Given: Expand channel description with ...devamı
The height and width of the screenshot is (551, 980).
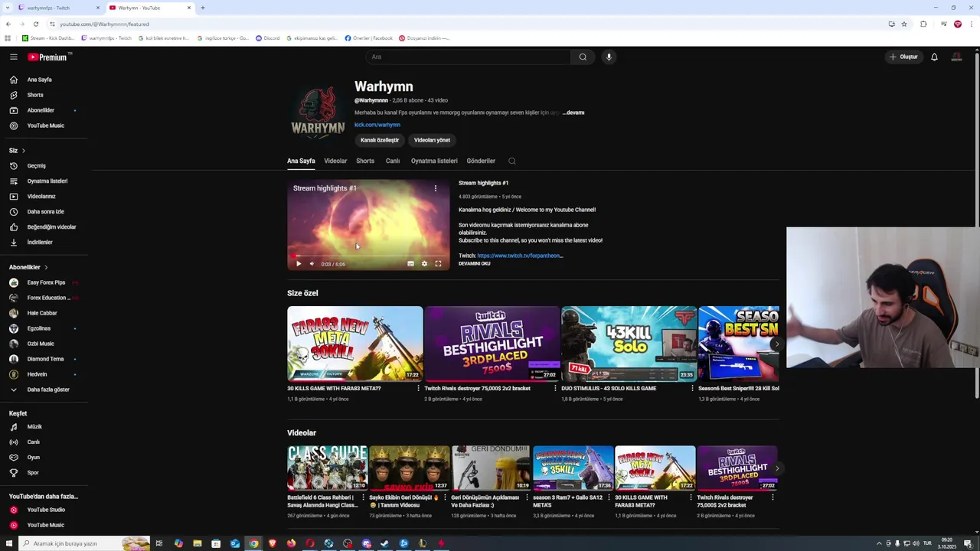Looking at the screenshot, I should click(x=573, y=112).
